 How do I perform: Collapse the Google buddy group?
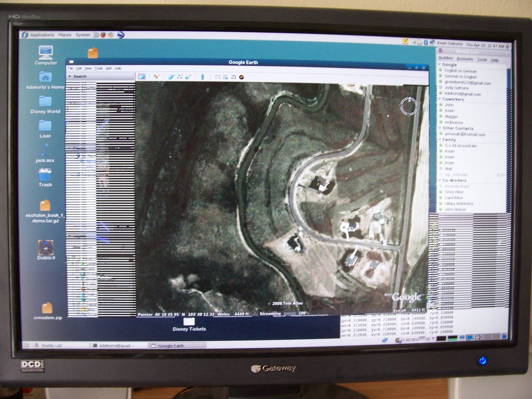tap(440, 64)
